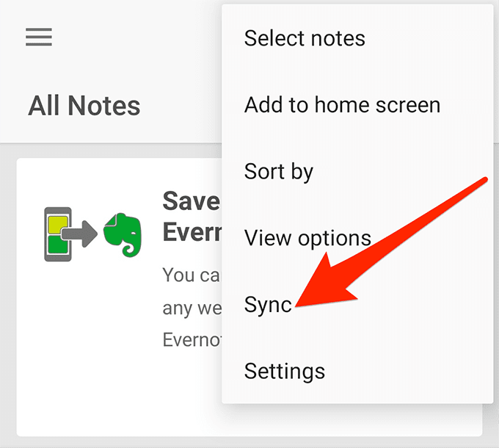Tap Sync in the overflow menu

tap(357, 305)
